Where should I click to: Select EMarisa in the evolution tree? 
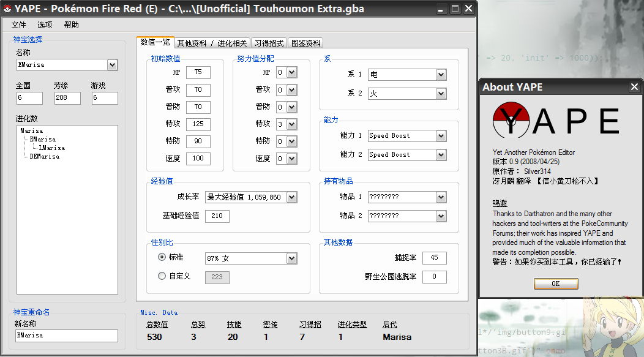[43, 139]
